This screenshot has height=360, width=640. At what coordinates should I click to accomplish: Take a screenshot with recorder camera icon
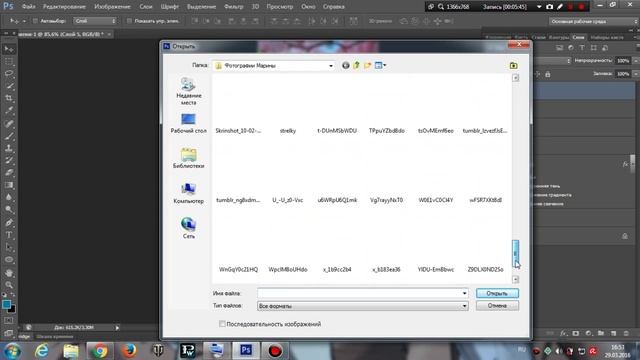click(x=549, y=7)
